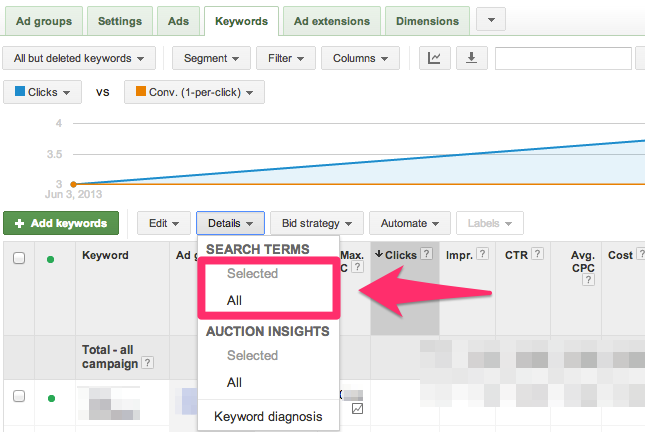Open the All but deleted keywords dropdown
This screenshot has width=645, height=432.
[79, 58]
